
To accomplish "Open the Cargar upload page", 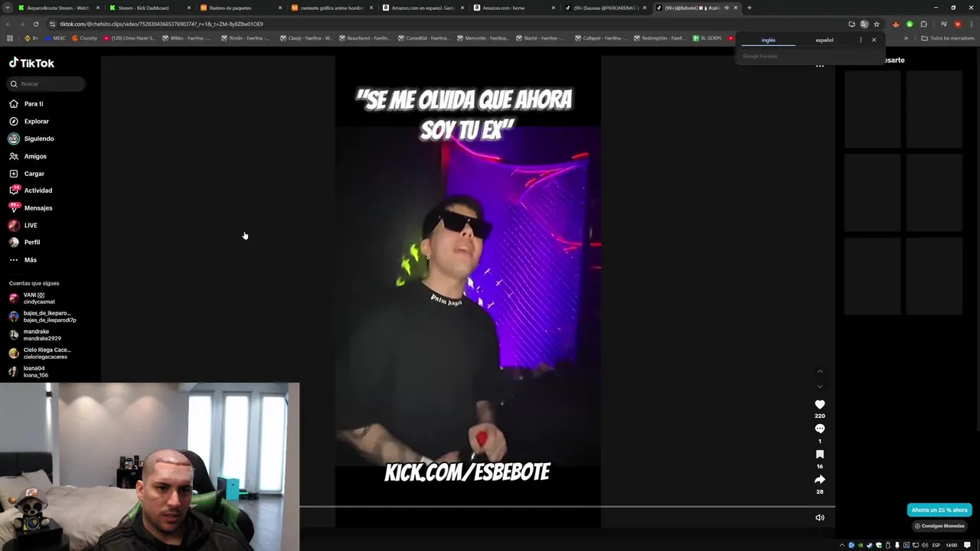I will (27, 174).
